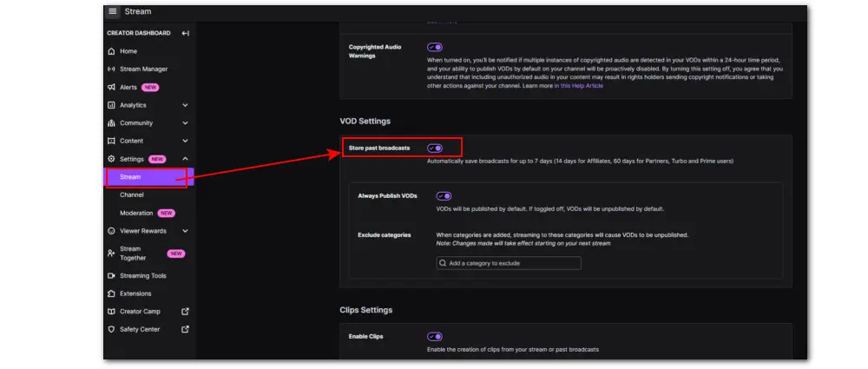The image size is (868, 369).
Task: Expand the Community section chevron
Action: [x=185, y=123]
